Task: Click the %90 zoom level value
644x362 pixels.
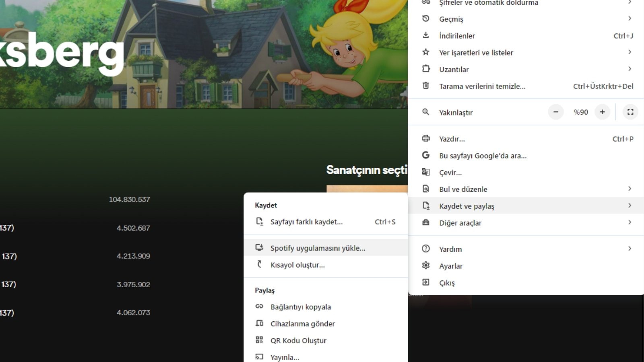Action: 581,112
